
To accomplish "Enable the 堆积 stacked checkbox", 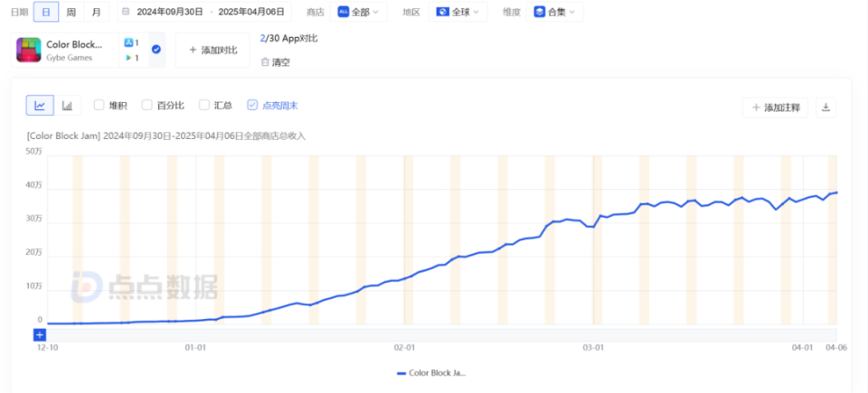I will 99,105.
